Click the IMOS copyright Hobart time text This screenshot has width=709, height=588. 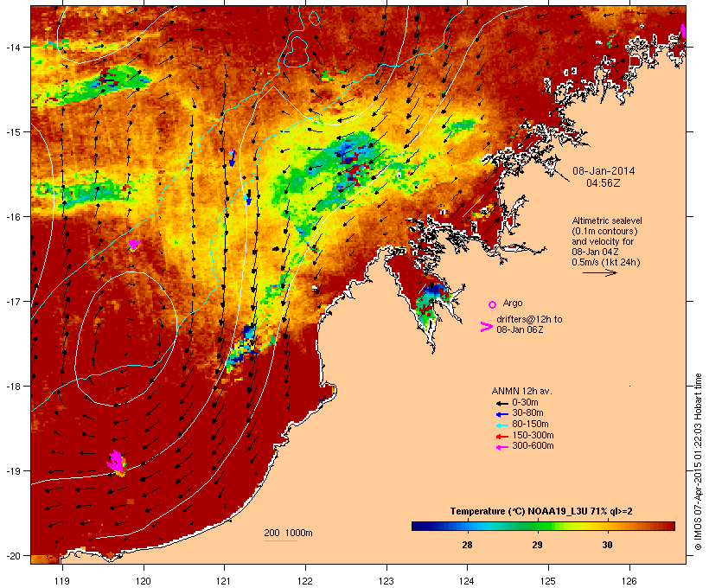pos(698,462)
